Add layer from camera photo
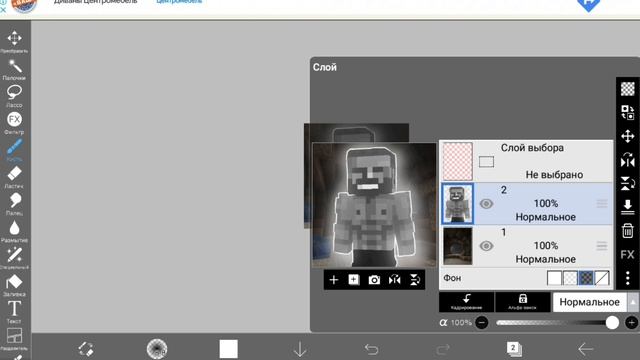This screenshot has height=360, width=640. (374, 280)
